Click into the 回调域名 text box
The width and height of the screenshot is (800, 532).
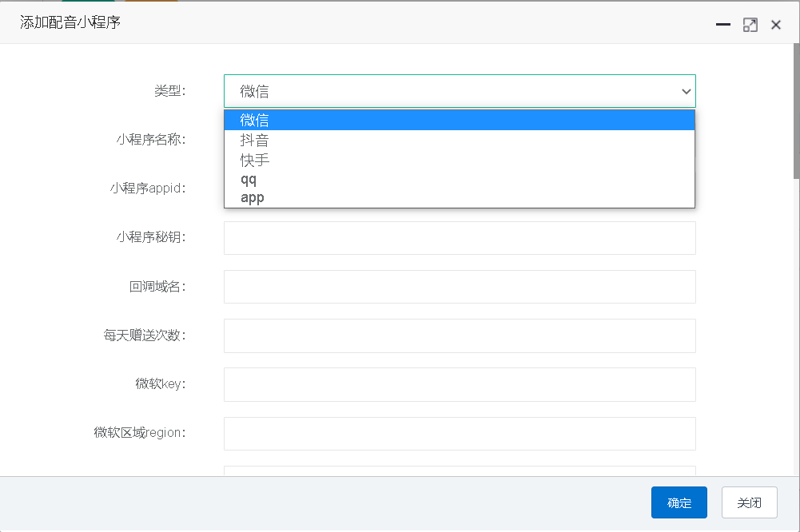459,287
